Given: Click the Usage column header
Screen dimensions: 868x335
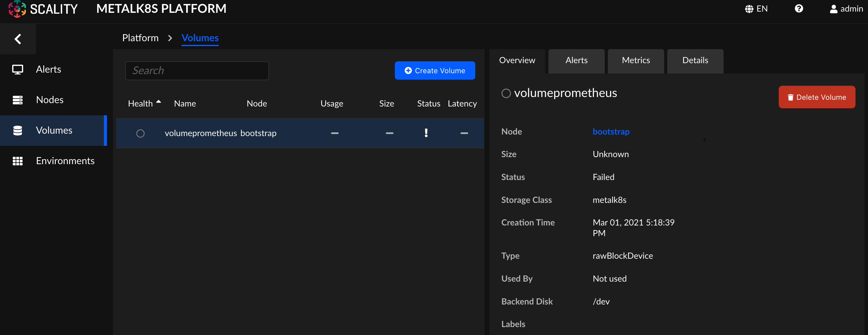Looking at the screenshot, I should [331, 103].
